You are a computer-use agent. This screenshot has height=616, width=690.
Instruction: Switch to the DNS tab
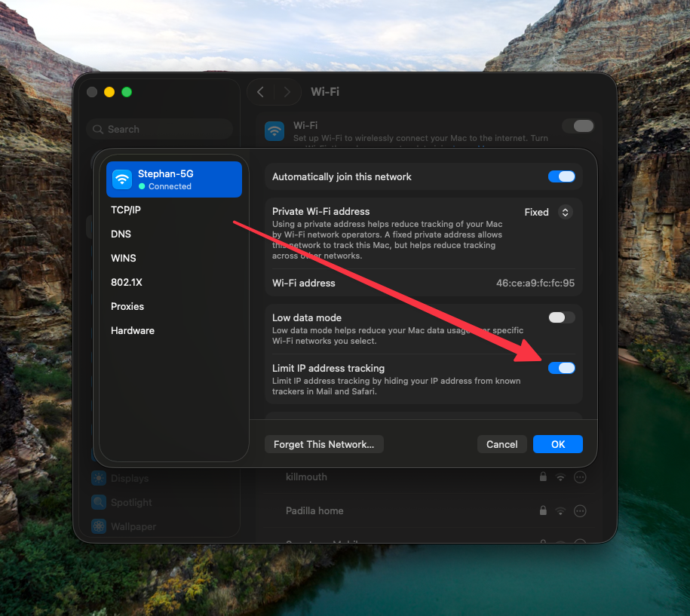[121, 234]
